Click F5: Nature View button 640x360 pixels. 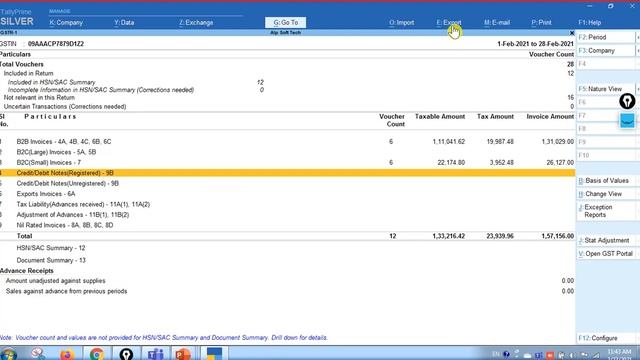(x=606, y=89)
